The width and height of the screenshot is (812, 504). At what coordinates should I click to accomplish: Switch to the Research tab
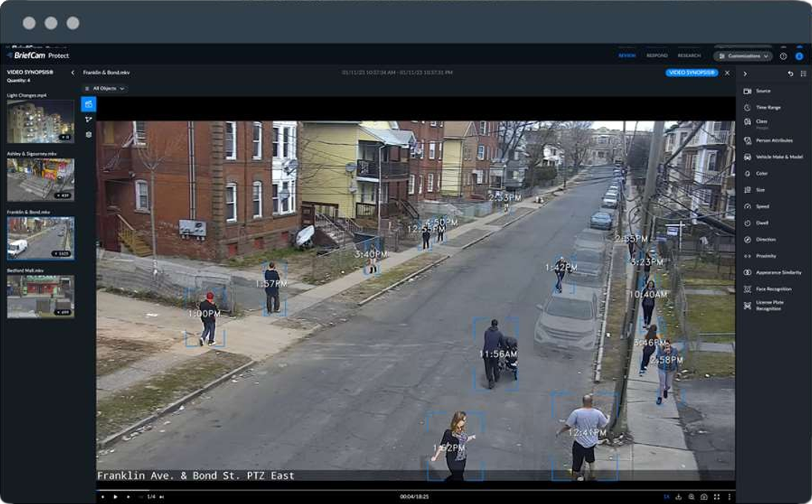tap(689, 56)
